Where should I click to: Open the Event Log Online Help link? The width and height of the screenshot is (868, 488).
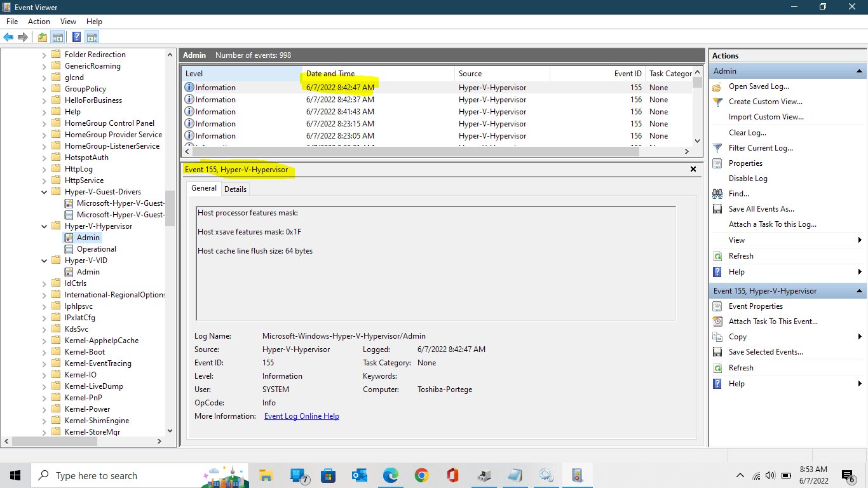(x=302, y=416)
